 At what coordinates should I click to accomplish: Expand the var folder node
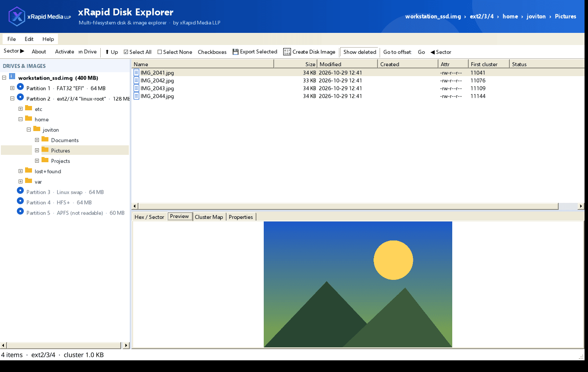[20, 182]
